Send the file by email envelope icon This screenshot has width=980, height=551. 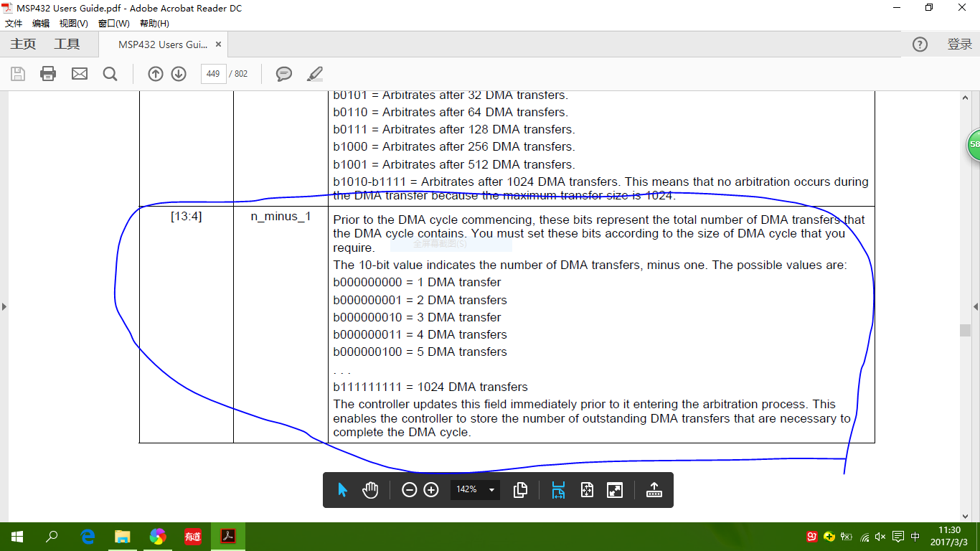coord(79,74)
